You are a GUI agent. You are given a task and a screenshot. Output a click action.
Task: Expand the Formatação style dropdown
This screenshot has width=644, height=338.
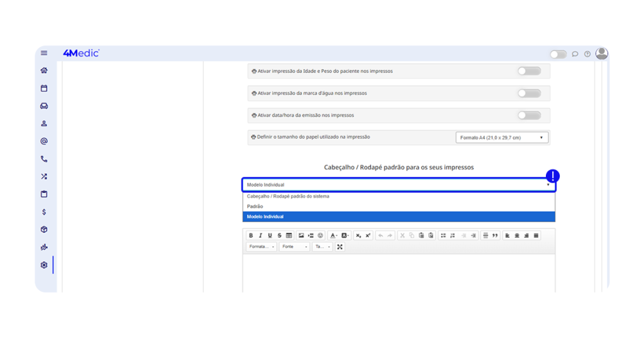point(261,247)
